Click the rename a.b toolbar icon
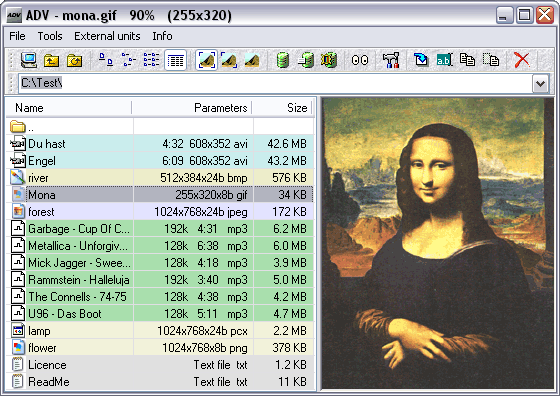Screen dimensions: 560x396 coord(444,60)
